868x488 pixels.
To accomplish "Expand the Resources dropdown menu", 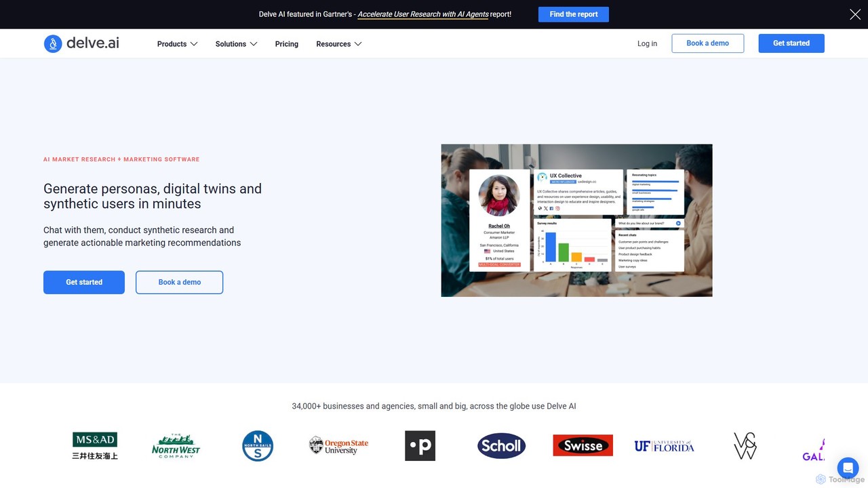I will (x=338, y=44).
